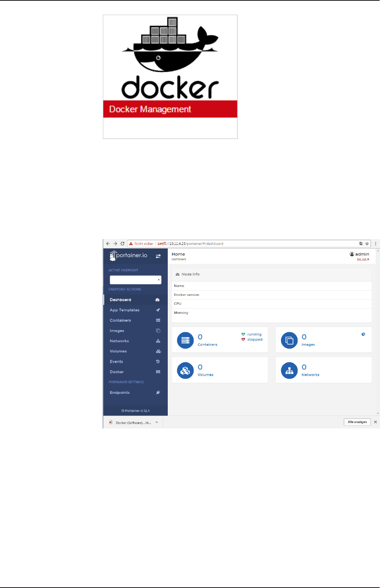380x588 pixels.
Task: Open Images in the sidebar
Action: (x=135, y=330)
